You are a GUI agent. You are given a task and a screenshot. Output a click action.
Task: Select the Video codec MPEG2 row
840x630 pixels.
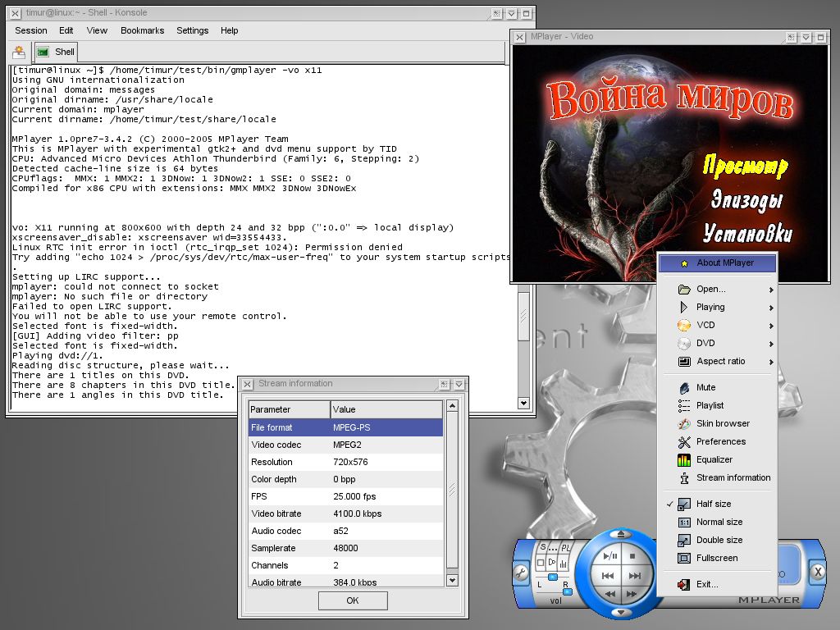(x=345, y=445)
